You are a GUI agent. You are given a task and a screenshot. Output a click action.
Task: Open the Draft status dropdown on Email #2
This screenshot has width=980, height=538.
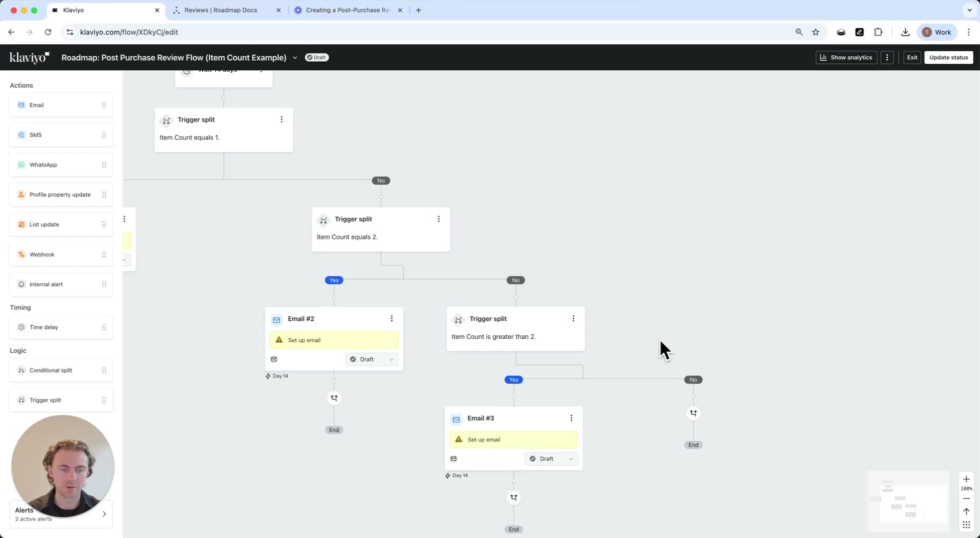371,359
